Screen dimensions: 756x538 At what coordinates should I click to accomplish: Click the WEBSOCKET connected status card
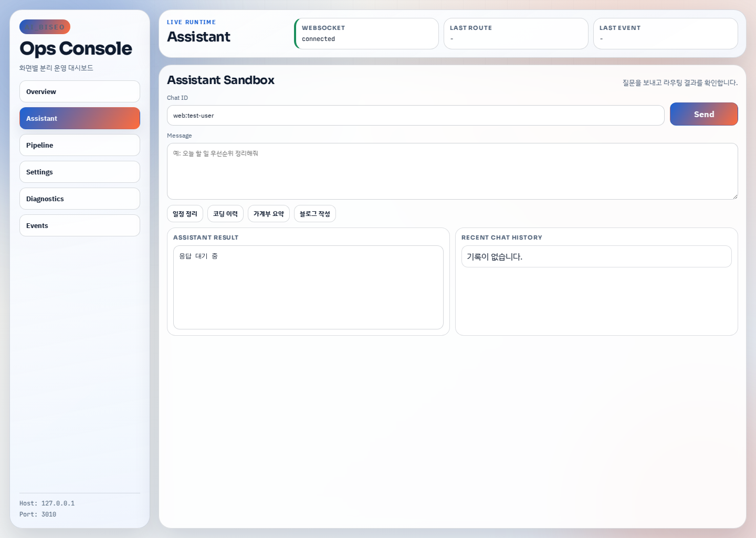[x=366, y=34]
